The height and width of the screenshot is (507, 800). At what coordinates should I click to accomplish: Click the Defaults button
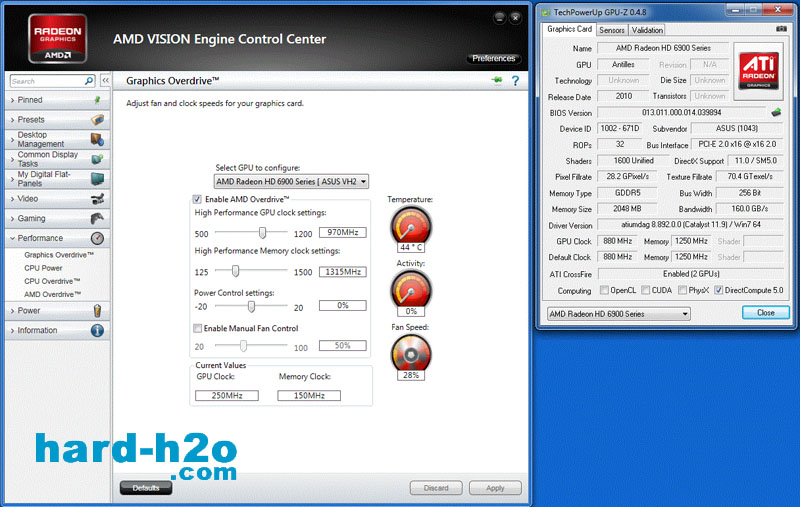pos(146,488)
